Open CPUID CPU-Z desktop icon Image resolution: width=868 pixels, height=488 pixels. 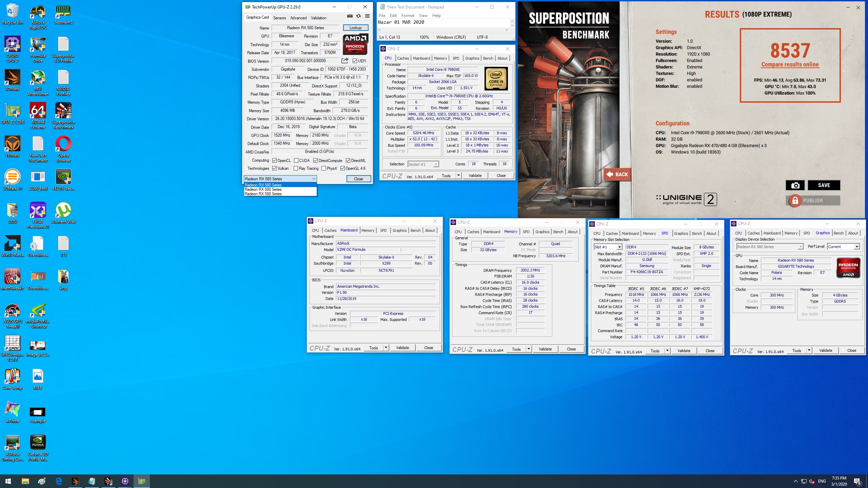coord(13,49)
